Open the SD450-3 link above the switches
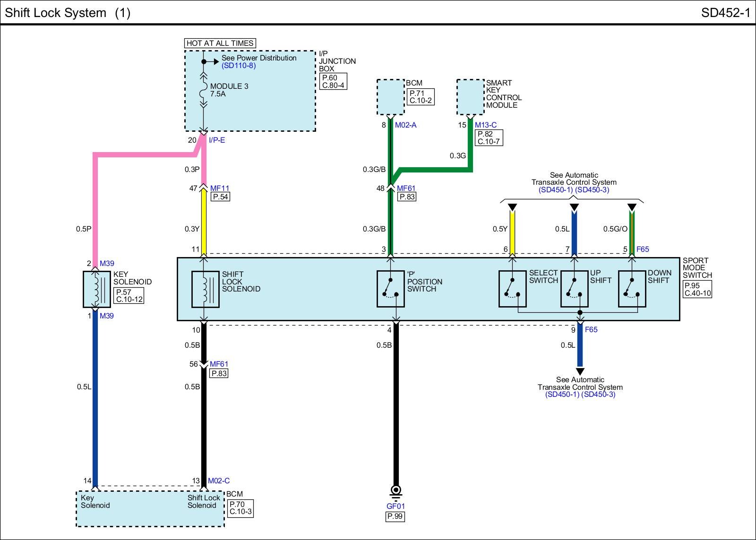 [x=592, y=190]
